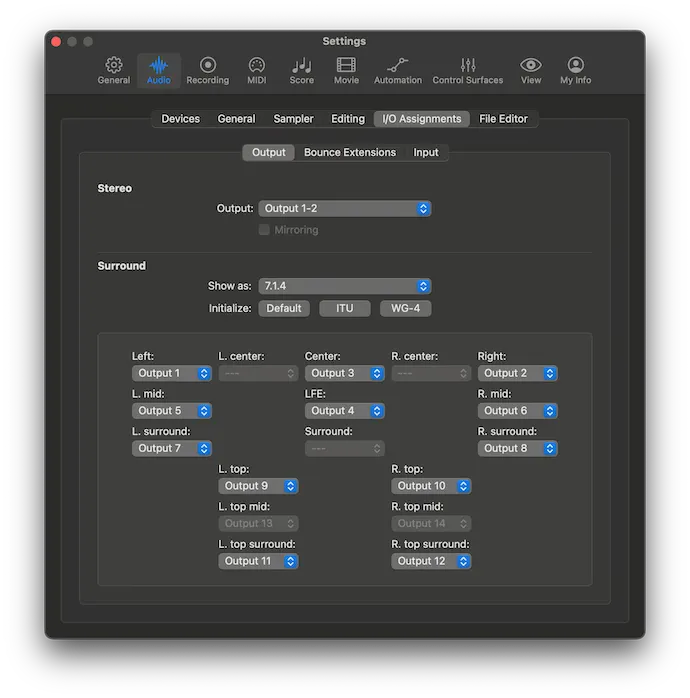Open the L. top surround Output 11 dropdown
This screenshot has width=690, height=698.
point(258,561)
